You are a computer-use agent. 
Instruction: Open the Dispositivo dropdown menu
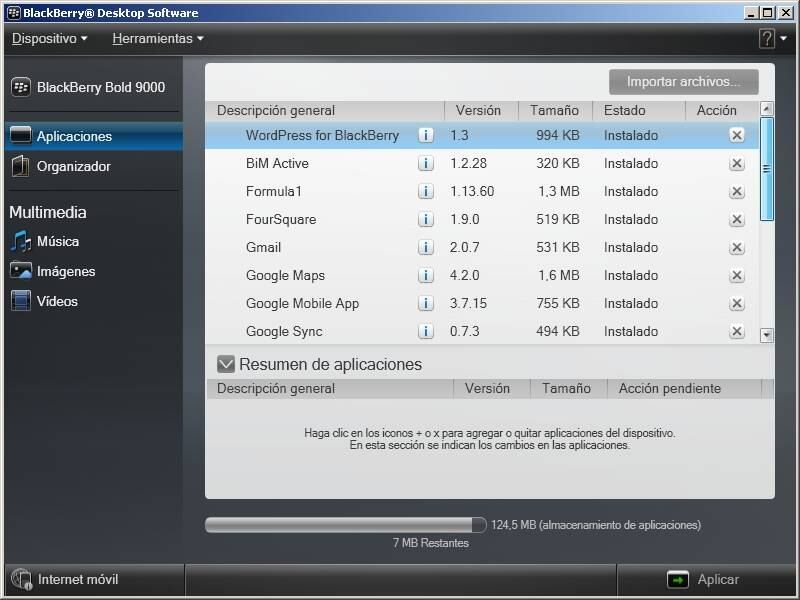pyautogui.click(x=49, y=39)
